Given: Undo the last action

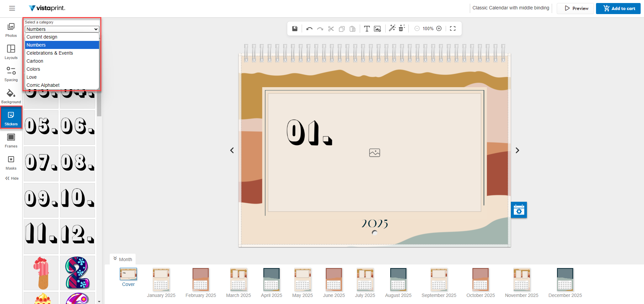Looking at the screenshot, I should click(x=309, y=29).
